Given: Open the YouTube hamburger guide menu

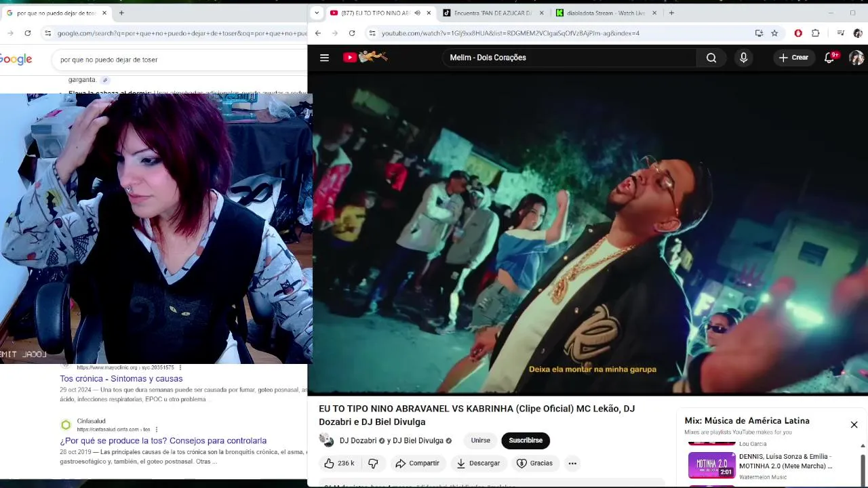Looking at the screenshot, I should pos(324,58).
